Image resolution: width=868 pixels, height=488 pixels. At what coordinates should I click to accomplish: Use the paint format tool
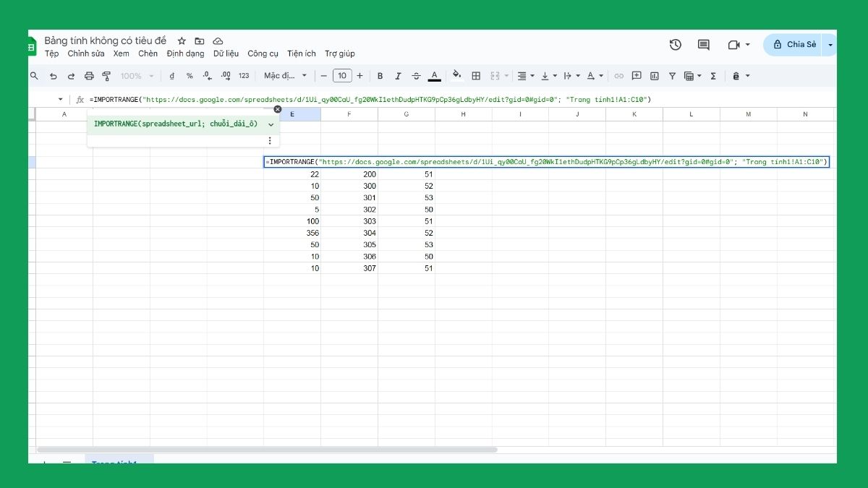coord(106,75)
